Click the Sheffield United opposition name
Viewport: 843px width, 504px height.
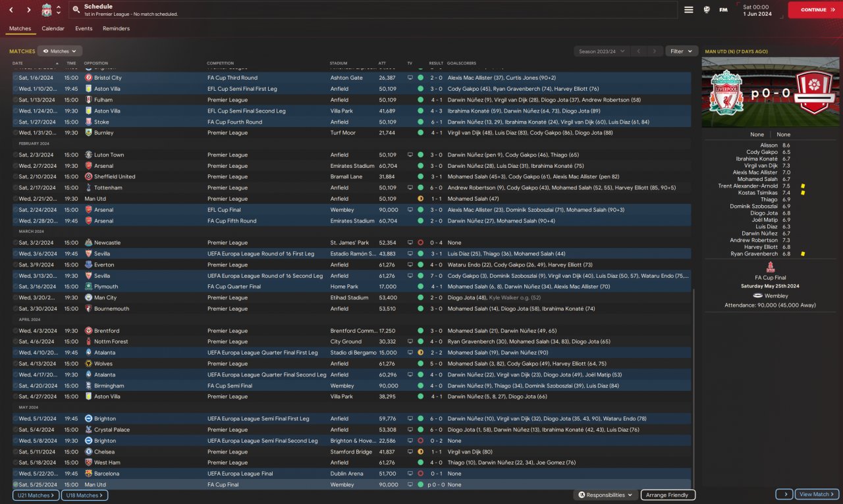click(115, 176)
